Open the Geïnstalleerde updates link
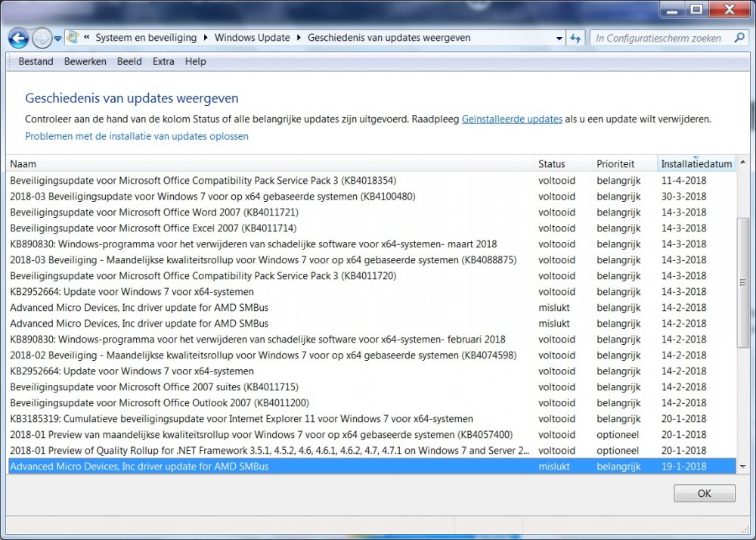The image size is (756, 540). (512, 119)
